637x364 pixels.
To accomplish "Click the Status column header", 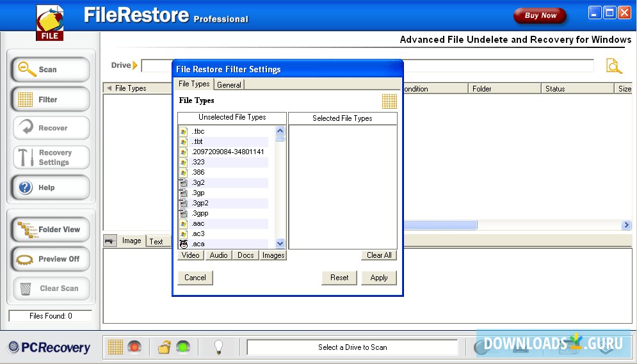I will (577, 88).
